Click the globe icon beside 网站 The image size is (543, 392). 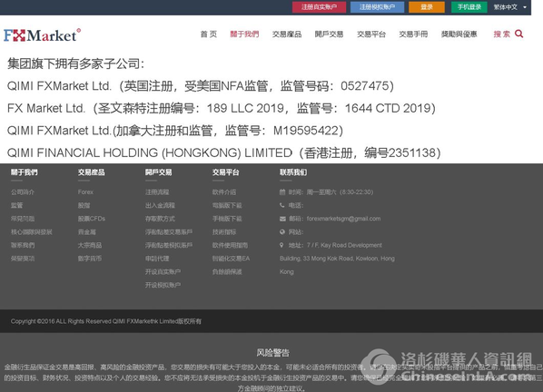pyautogui.click(x=282, y=231)
